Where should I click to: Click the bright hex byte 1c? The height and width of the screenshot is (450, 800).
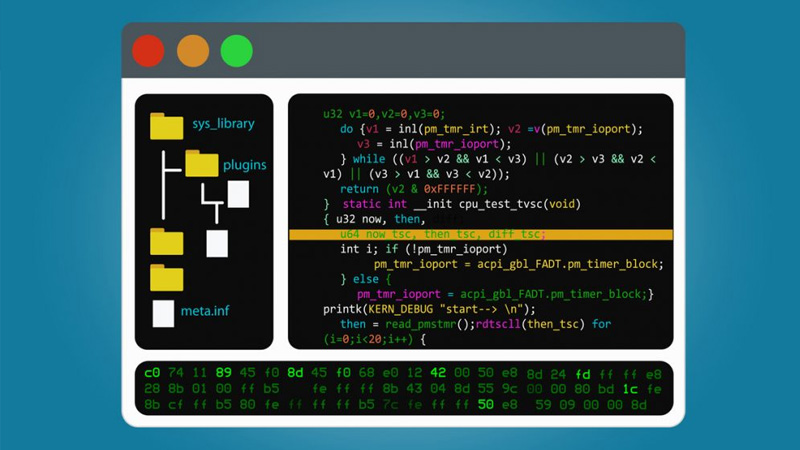pyautogui.click(x=630, y=388)
